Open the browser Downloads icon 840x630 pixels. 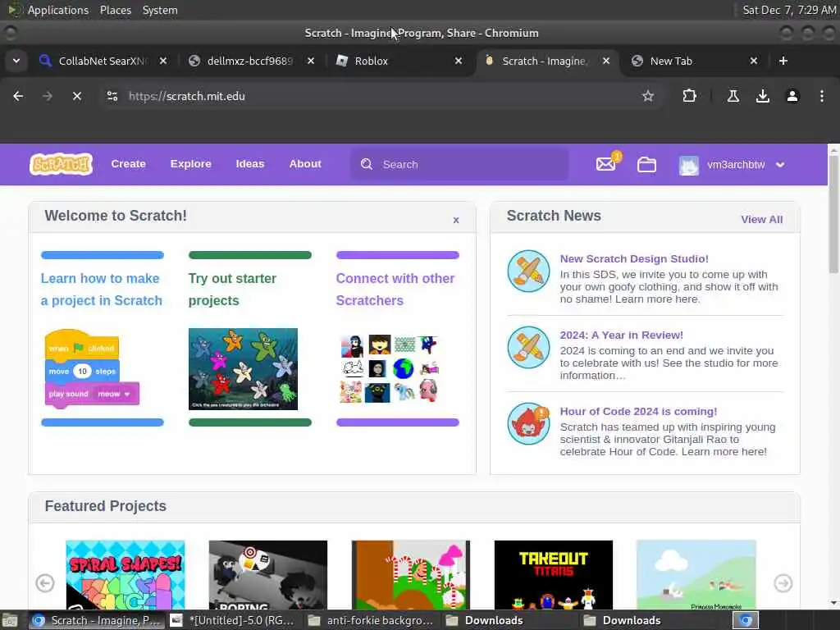coord(762,96)
